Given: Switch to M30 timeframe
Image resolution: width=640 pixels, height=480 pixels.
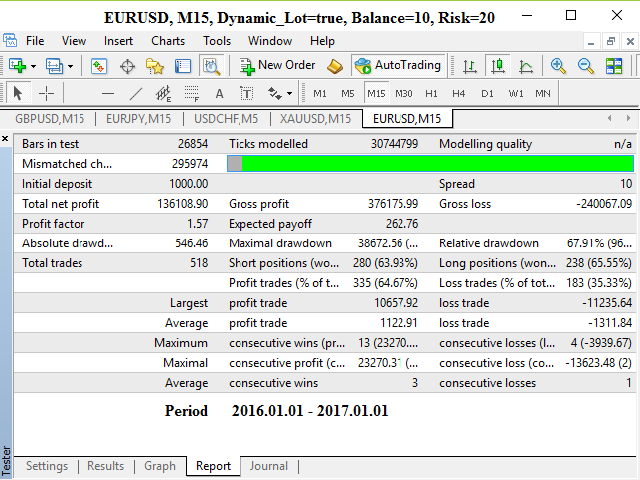Looking at the screenshot, I should pos(404,94).
